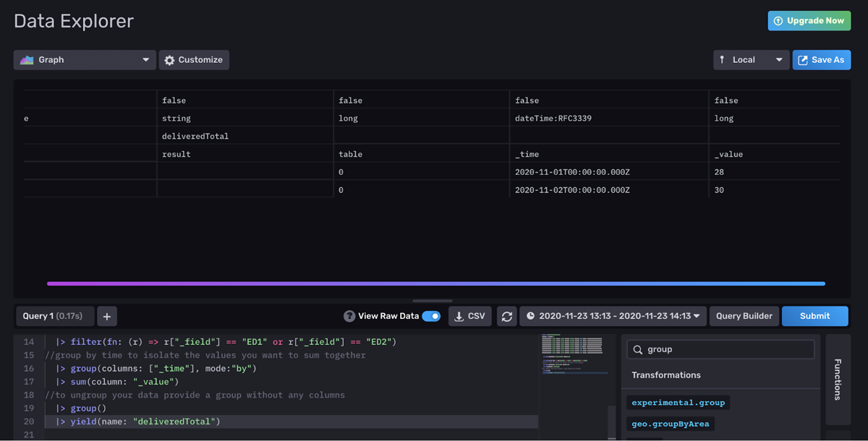Open the Graph visualization type dropdown

click(x=85, y=60)
